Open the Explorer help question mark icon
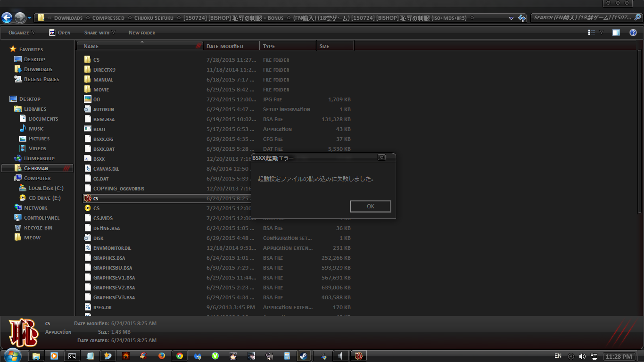 click(633, 33)
